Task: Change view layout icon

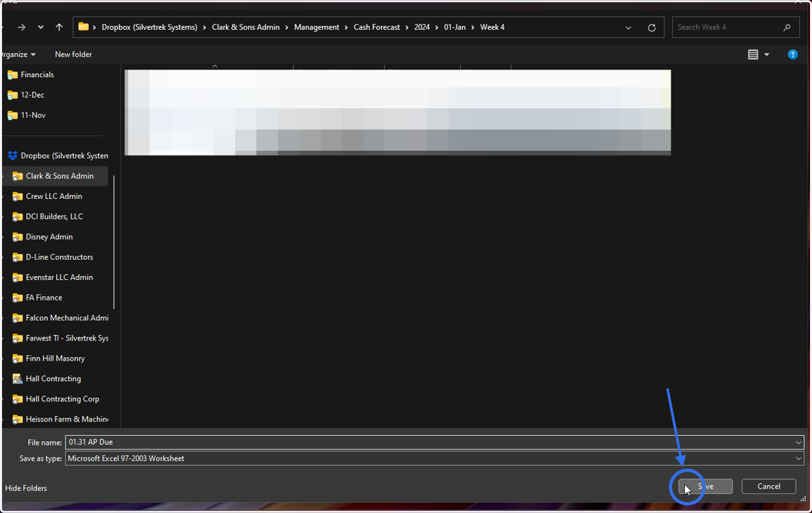Action: point(753,55)
